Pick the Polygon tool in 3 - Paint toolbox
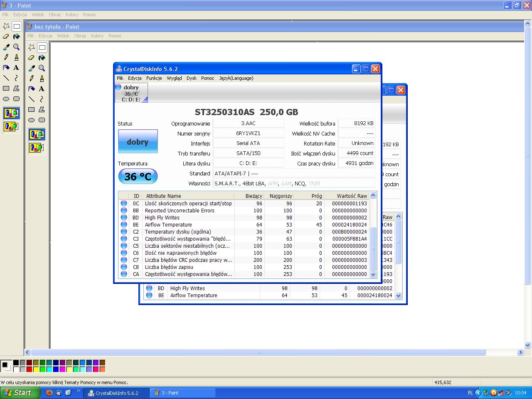Screen dimensions: 532x399 (x=17, y=89)
